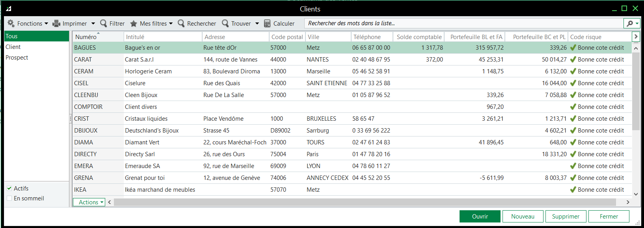This screenshot has width=644, height=228.
Task: Click the Mes filtres star icon
Action: coord(134,24)
